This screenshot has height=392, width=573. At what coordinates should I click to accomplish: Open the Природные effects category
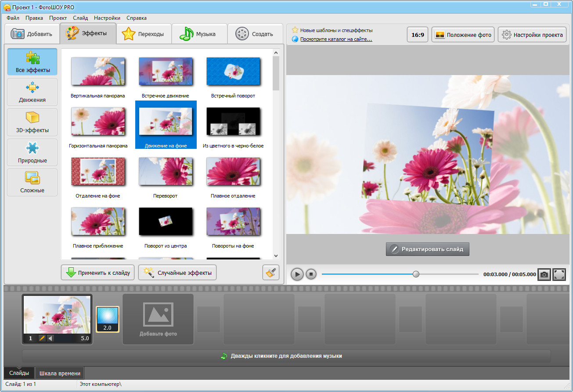pyautogui.click(x=32, y=152)
